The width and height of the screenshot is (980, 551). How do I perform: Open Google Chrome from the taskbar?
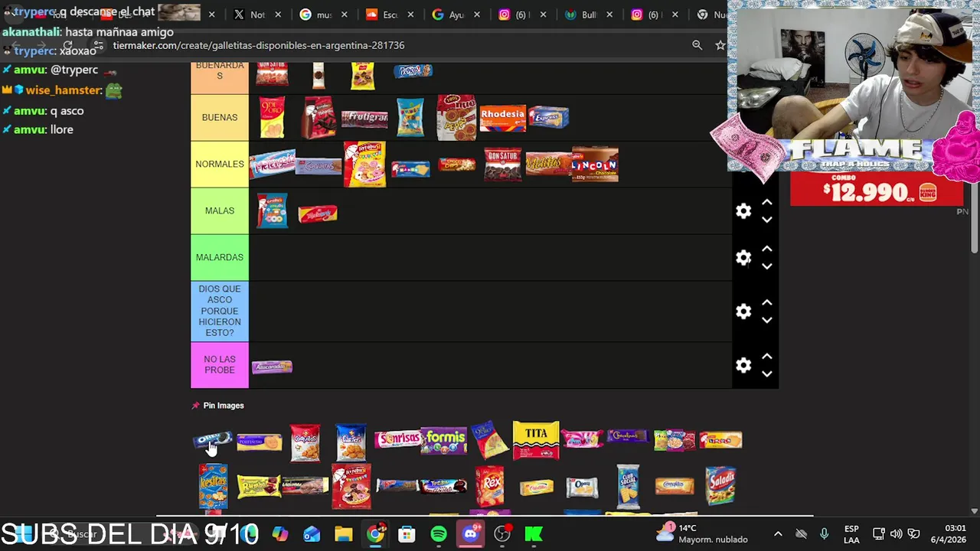coord(375,534)
